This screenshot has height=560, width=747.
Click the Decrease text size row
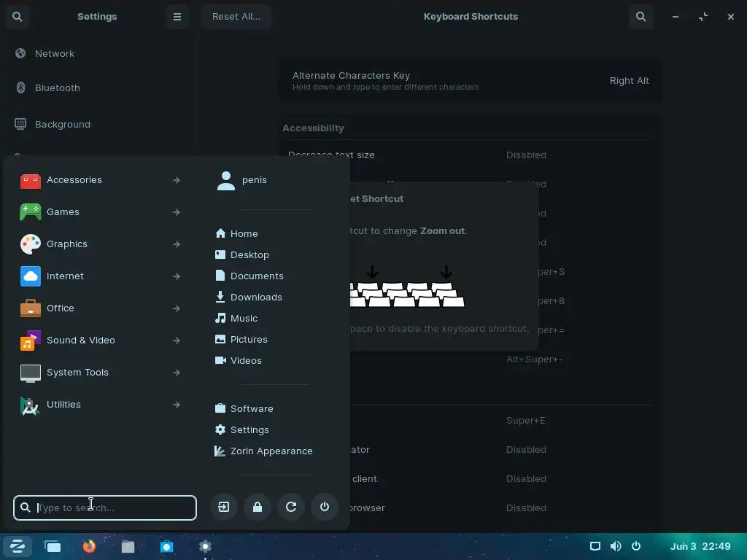tap(470, 155)
